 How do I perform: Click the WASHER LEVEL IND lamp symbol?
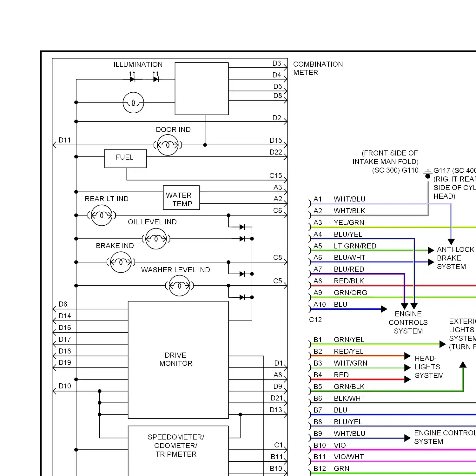[x=180, y=286]
